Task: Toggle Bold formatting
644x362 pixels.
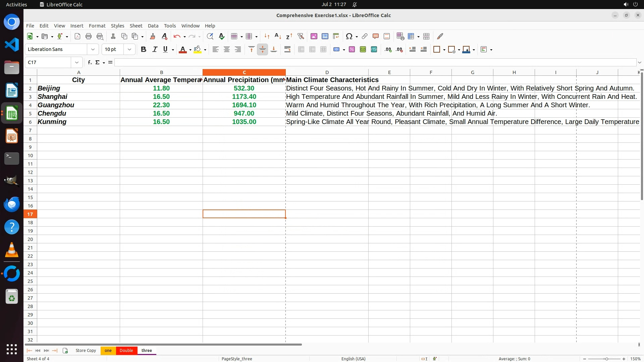Action: pyautogui.click(x=144, y=50)
